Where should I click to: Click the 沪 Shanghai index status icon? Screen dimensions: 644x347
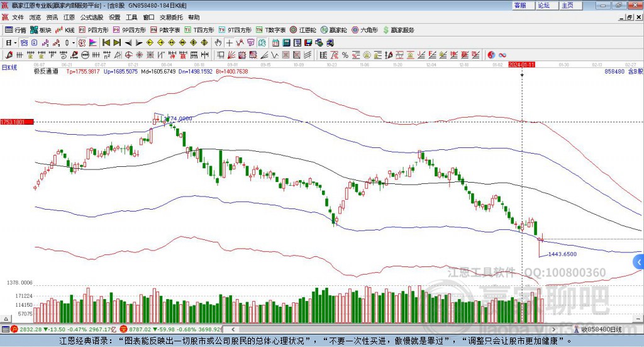click(x=14, y=329)
